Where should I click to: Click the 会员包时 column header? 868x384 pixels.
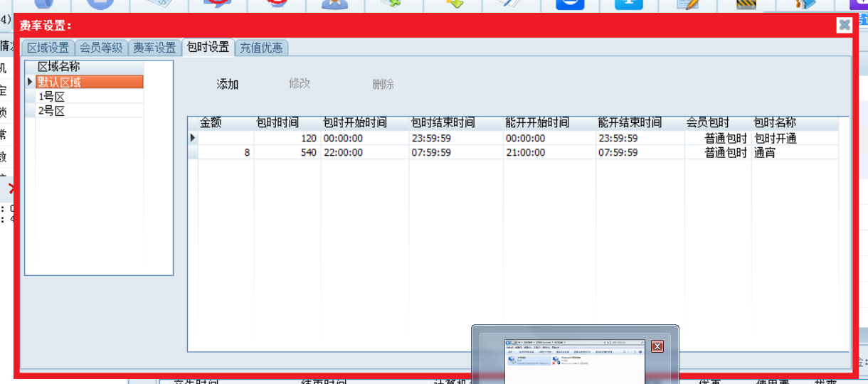pos(708,122)
